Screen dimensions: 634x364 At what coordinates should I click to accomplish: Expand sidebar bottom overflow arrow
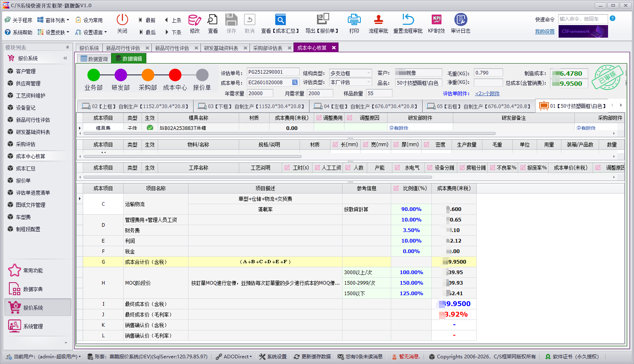66,343
